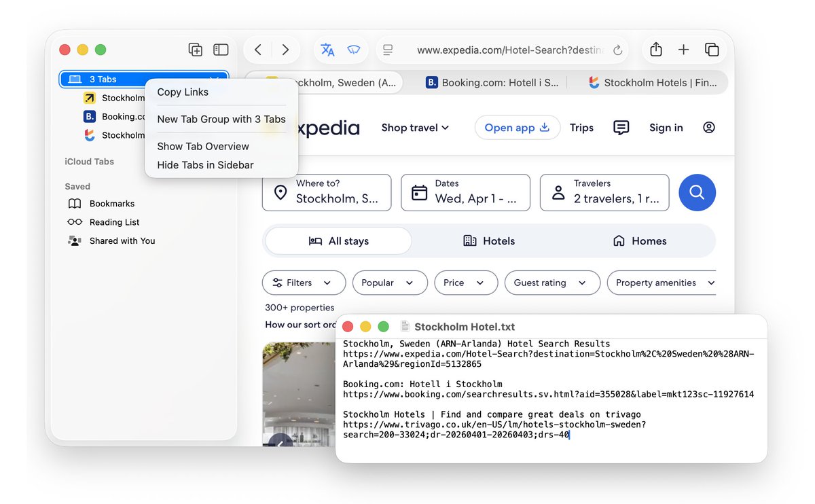Show the tab overview icon in toolbar
This screenshot has height=504, width=815.
[x=712, y=50]
